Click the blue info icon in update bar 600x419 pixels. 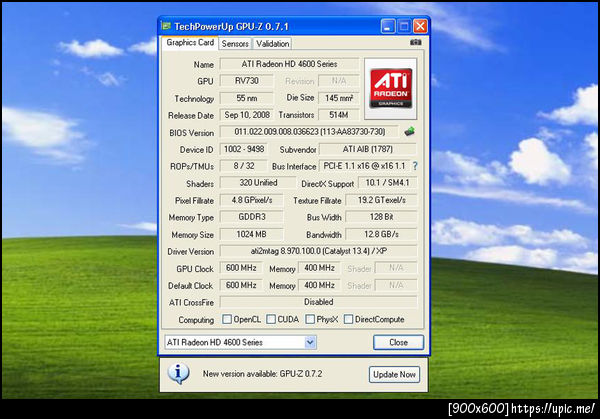pyautogui.click(x=178, y=373)
